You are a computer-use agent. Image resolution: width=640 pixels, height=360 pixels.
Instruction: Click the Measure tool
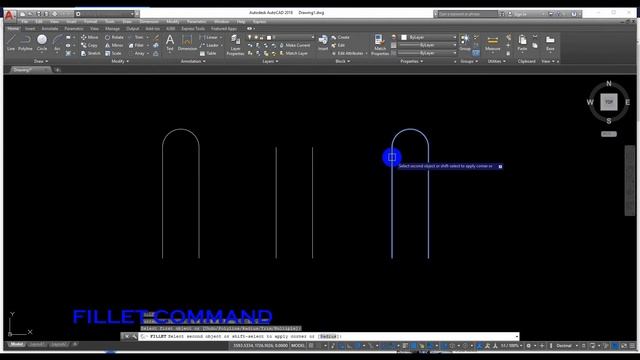pos(493,42)
